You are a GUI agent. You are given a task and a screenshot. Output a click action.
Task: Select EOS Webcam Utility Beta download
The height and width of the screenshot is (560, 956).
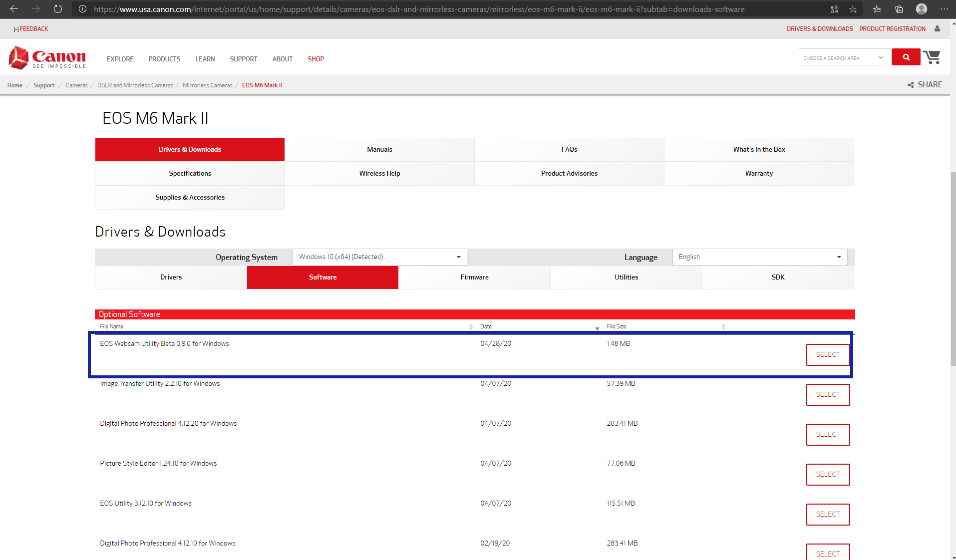(x=828, y=355)
